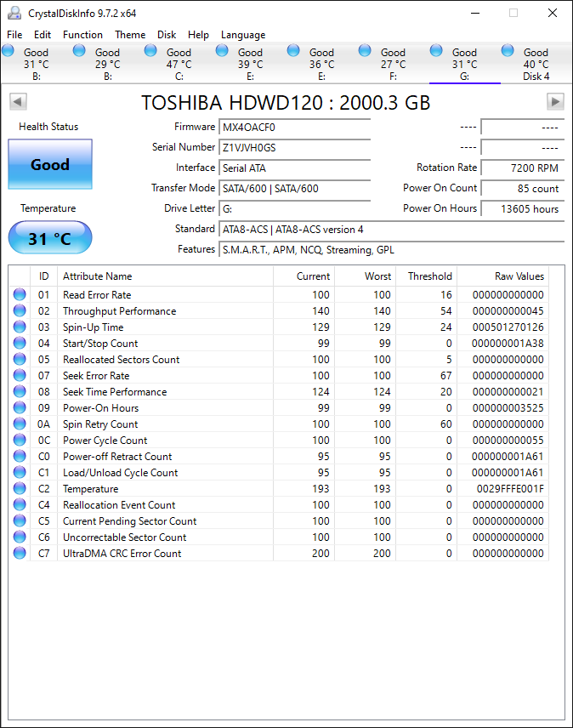Switch to the F: drive at 27 °C

pyautogui.click(x=392, y=65)
